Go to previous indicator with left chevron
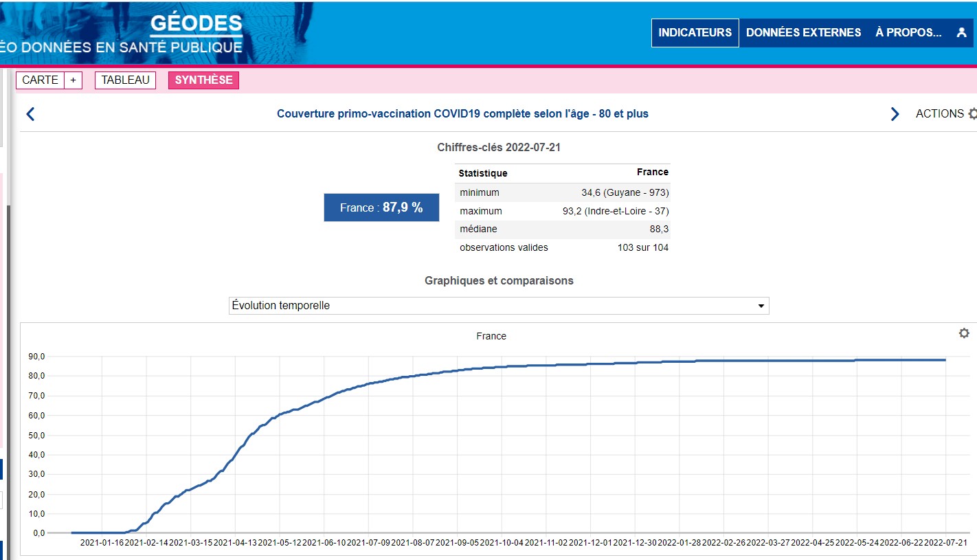This screenshot has height=560, width=977. coord(30,114)
